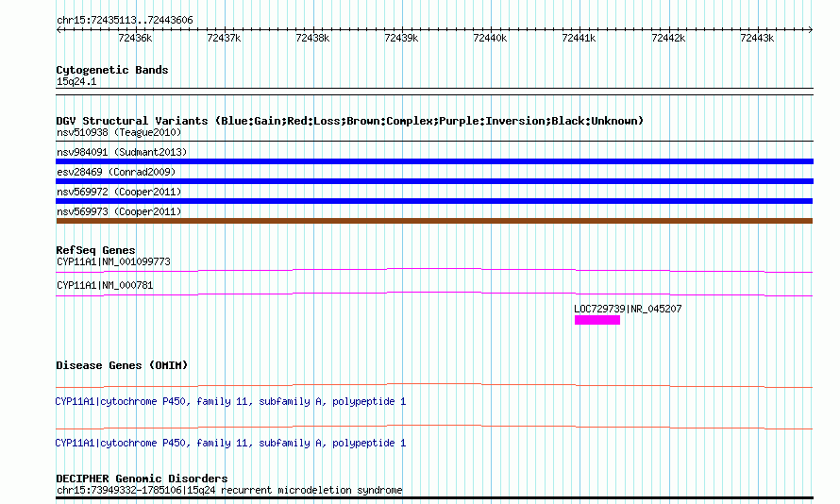This screenshot has width=840, height=504.
Task: Click the Disease Genes (OMIM) track title
Action: [122, 365]
